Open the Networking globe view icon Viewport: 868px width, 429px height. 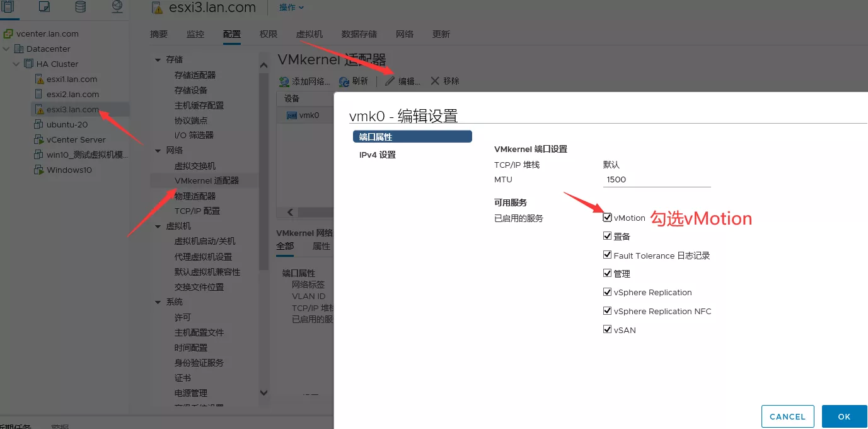tap(117, 7)
